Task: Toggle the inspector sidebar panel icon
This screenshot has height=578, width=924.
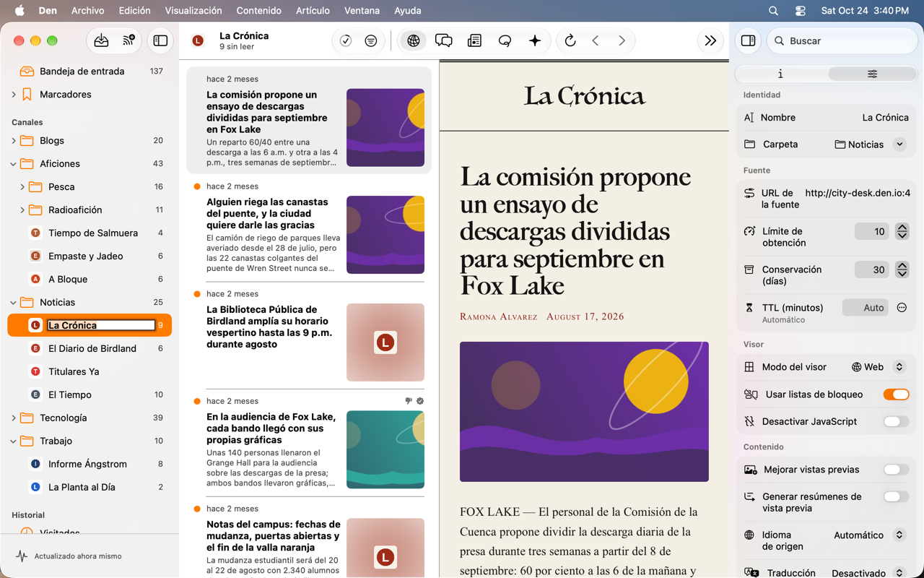Action: point(749,41)
